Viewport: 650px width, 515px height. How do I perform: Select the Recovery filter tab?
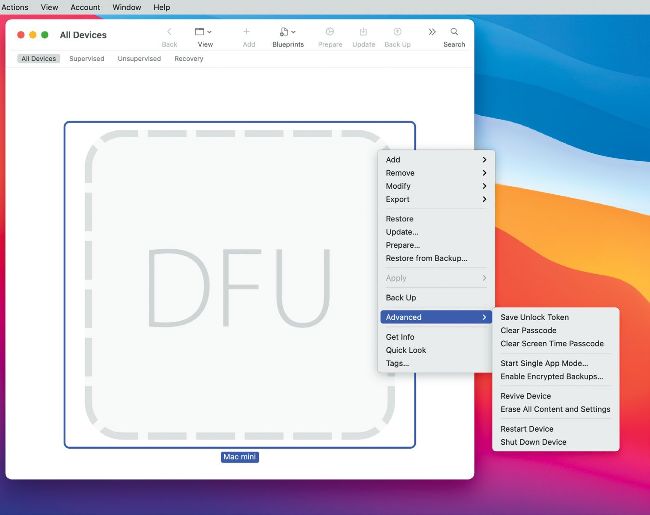(189, 59)
